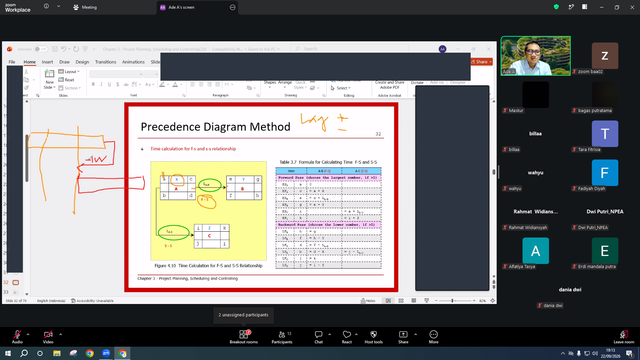
Task: Click PowerPoint Undo arrow
Action: [x=64, y=49]
